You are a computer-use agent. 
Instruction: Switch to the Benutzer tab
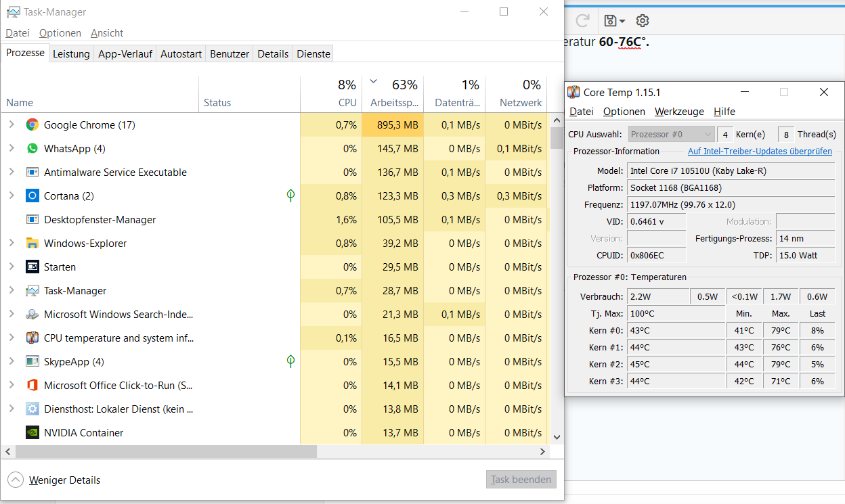230,54
